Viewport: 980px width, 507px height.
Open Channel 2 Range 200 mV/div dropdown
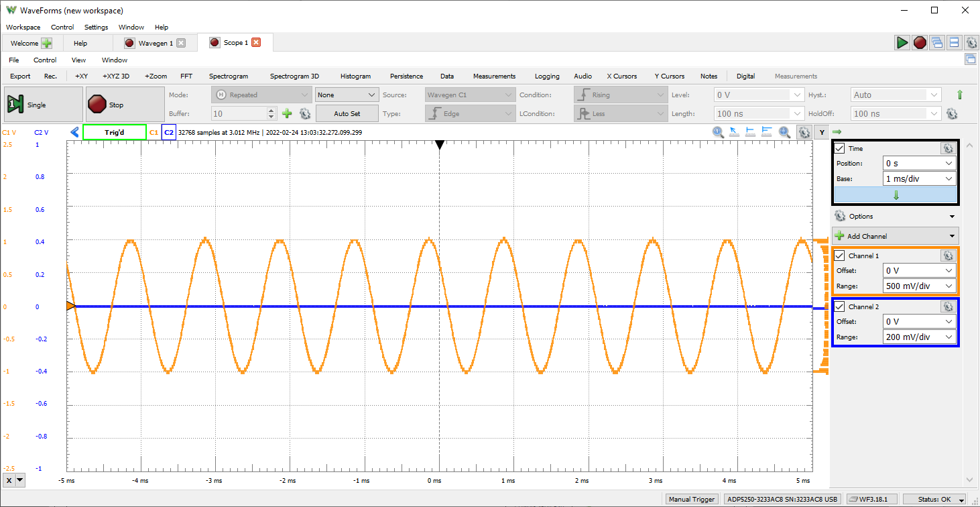click(x=919, y=337)
